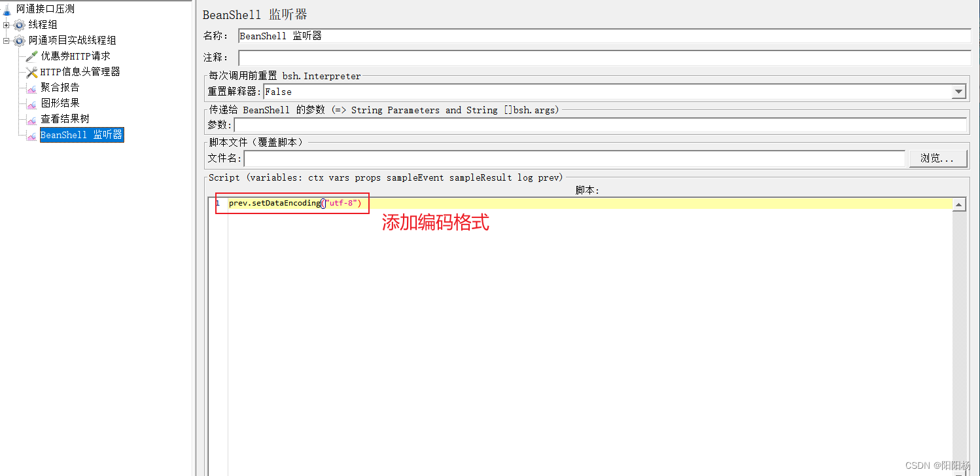Focus the 参数 parameters field

coord(600,124)
